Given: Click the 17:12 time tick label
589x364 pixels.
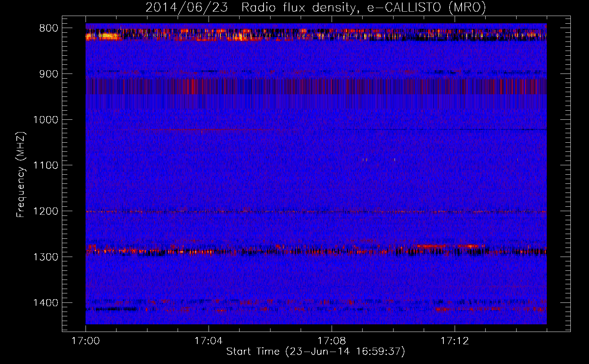Looking at the screenshot, I should (455, 341).
